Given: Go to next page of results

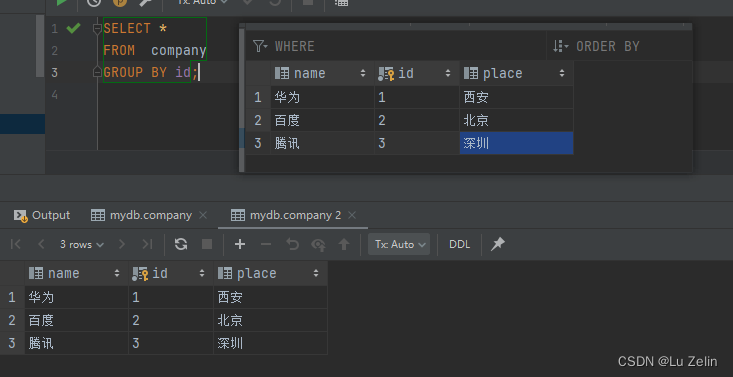Looking at the screenshot, I should click(x=122, y=244).
